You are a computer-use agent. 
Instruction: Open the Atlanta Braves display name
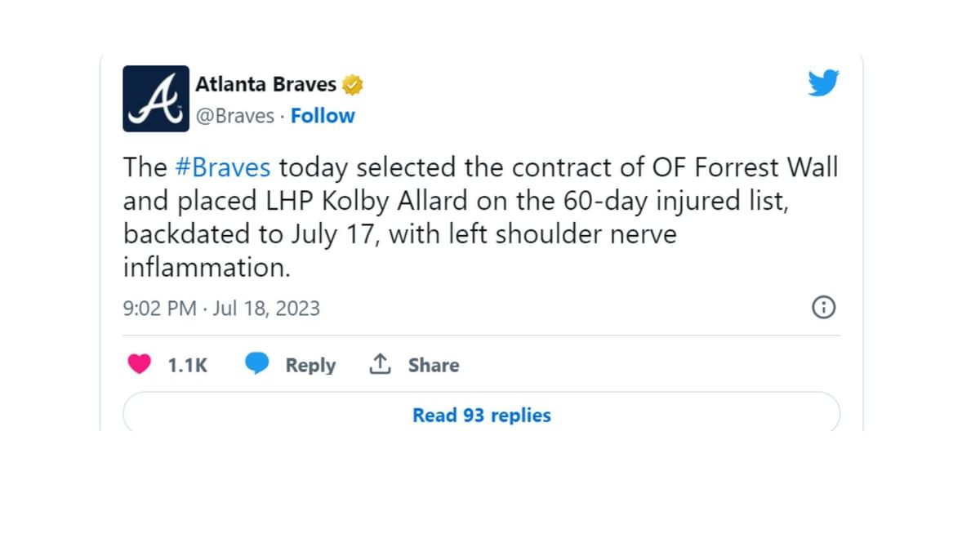click(x=265, y=85)
